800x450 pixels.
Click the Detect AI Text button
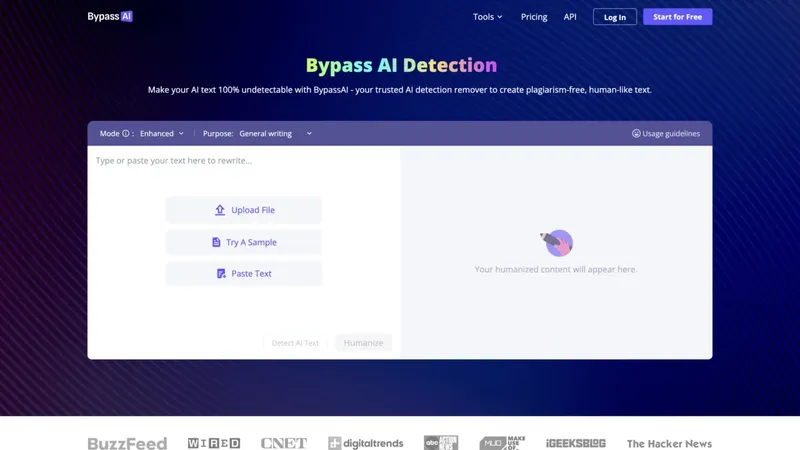click(x=295, y=342)
